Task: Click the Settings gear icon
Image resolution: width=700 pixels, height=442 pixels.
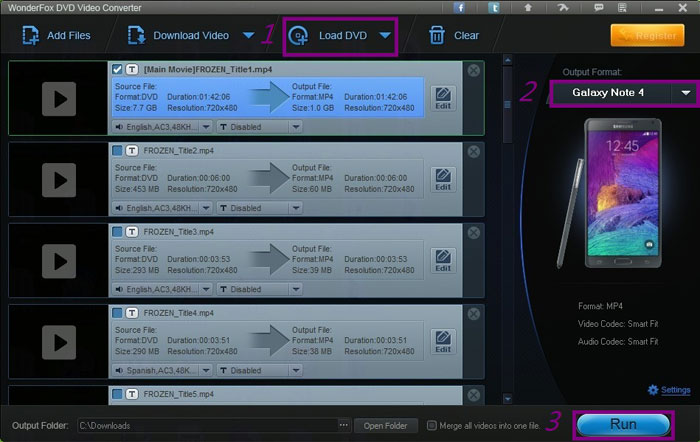Action: [x=653, y=390]
